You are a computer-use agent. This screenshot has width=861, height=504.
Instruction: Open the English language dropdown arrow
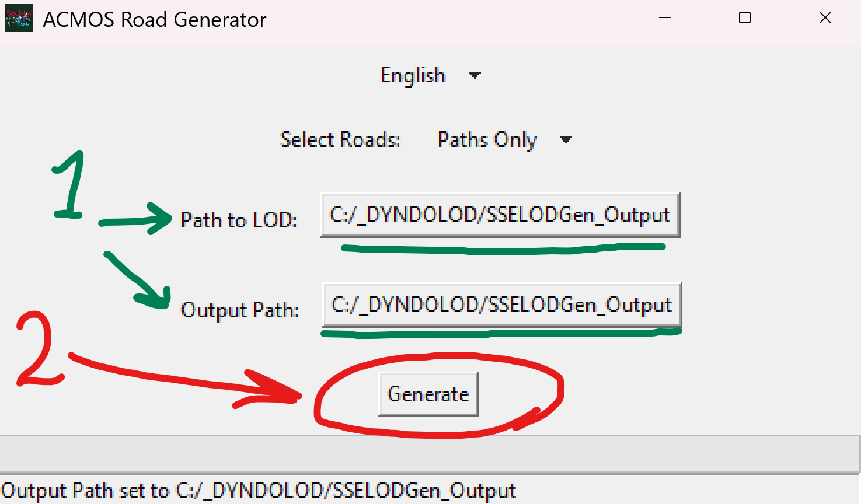click(x=475, y=75)
